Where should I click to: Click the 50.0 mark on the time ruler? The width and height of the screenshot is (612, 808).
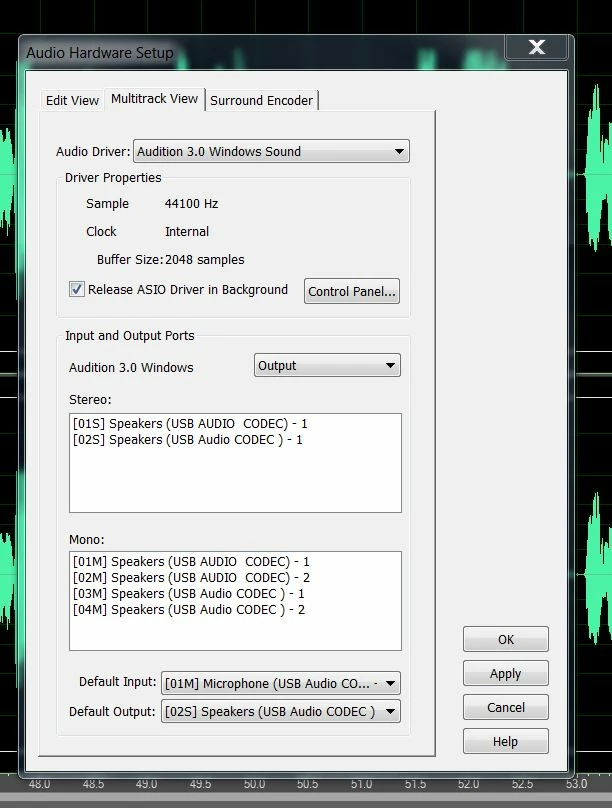[254, 784]
